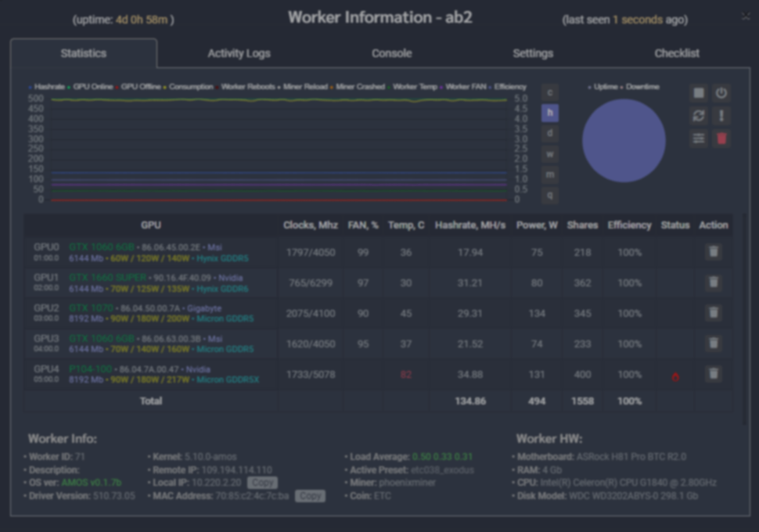Switch to the Activity Logs tab

(x=239, y=53)
